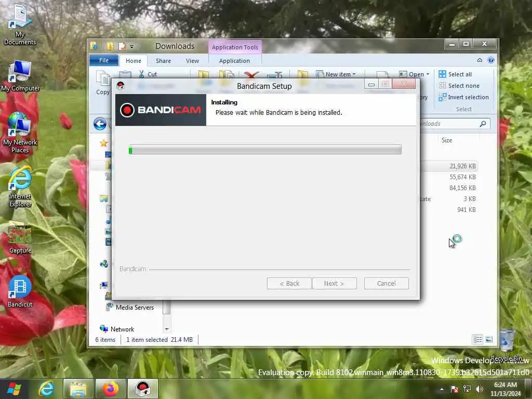
Task: Click Cancel in Bandicam Setup
Action: point(386,283)
